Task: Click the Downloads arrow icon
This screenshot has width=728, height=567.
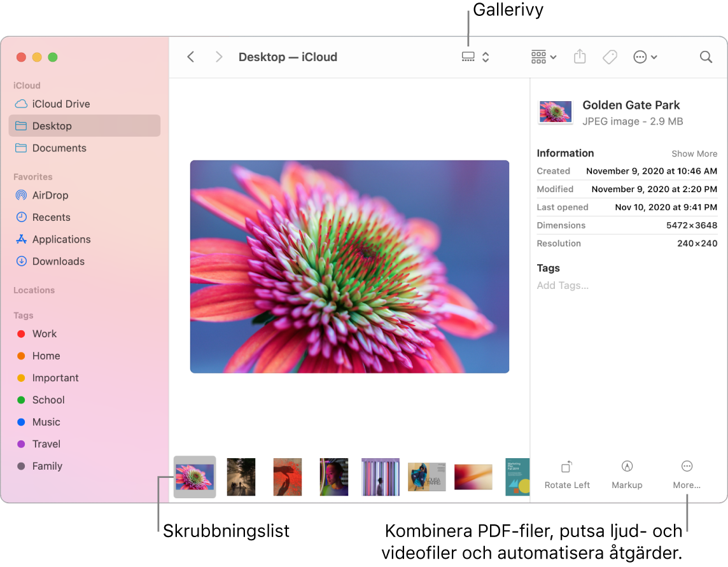Action: point(21,261)
